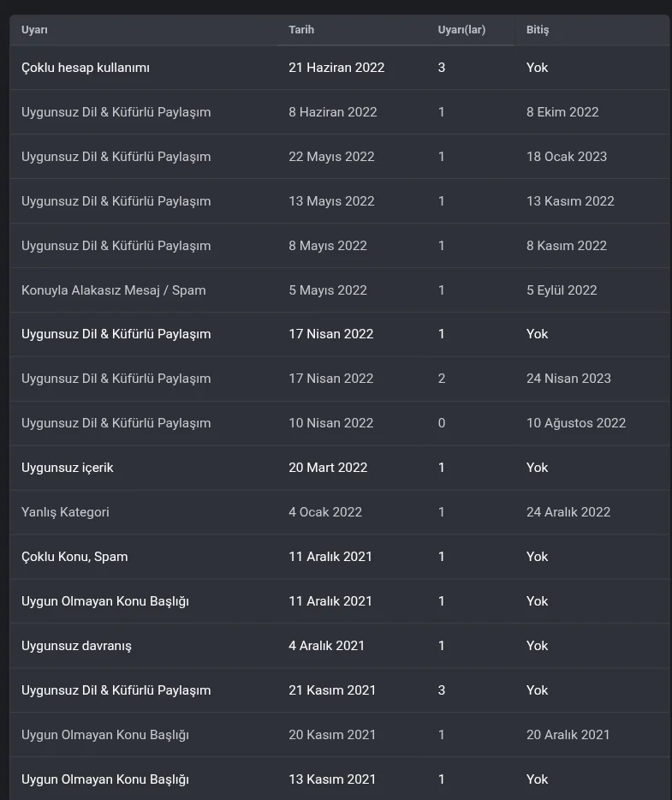672x800 pixels.
Task: Click the 18 Ocak 2023 expiry date
Action: pyautogui.click(x=567, y=157)
